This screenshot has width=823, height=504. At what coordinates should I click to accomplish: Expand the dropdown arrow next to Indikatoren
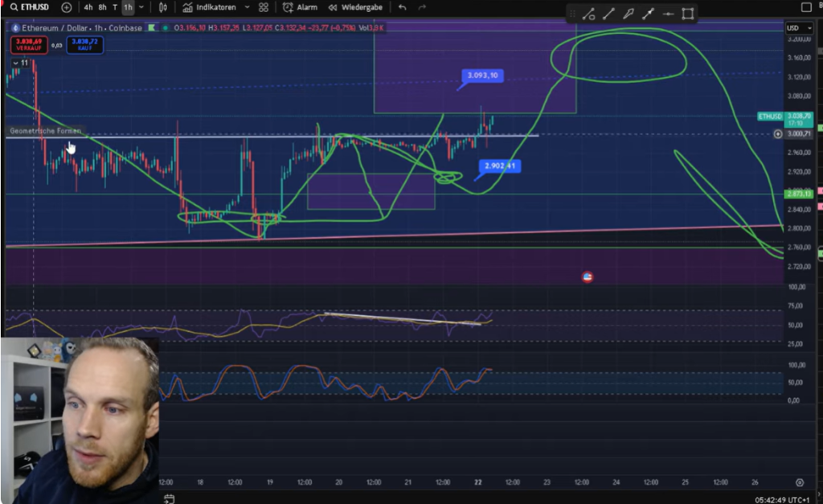click(246, 7)
